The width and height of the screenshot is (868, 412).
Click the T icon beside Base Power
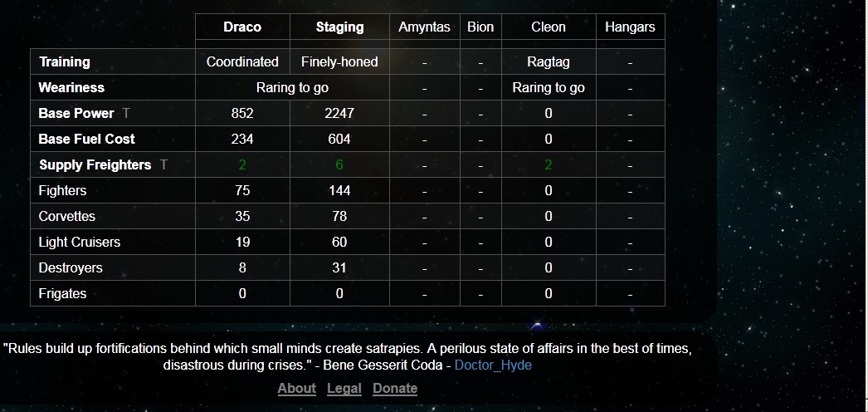click(126, 113)
